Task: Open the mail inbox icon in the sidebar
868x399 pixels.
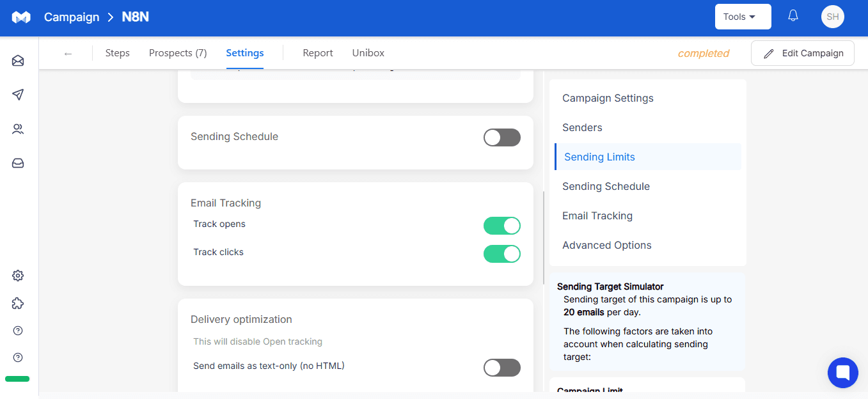Action: coord(18,61)
